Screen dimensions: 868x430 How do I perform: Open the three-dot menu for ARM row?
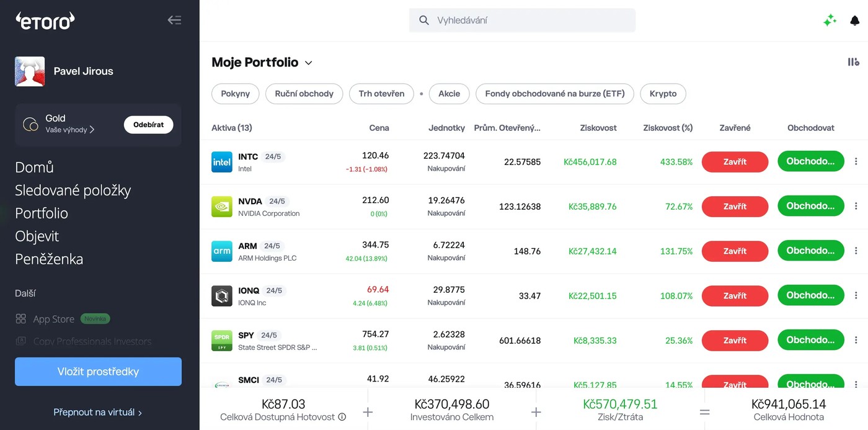[x=856, y=251]
